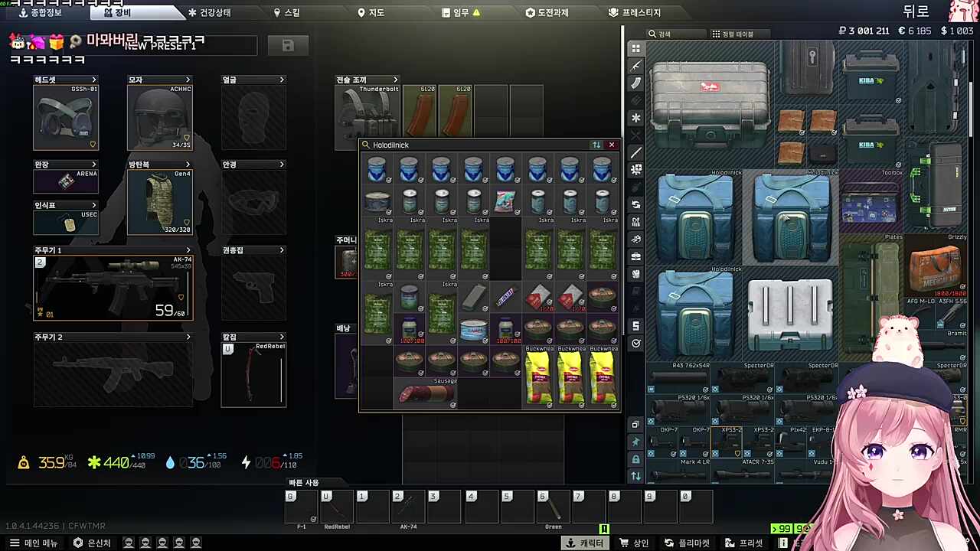The width and height of the screenshot is (980, 551).
Task: Toggle stash scroll arrows icon at sidebar bottom
Action: [635, 476]
